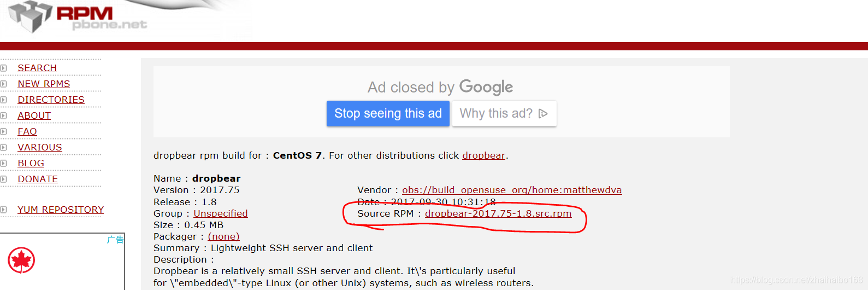This screenshot has height=290, width=868.
Task: Open the obs://build_opensuse_org vendor link
Action: pyautogui.click(x=512, y=190)
